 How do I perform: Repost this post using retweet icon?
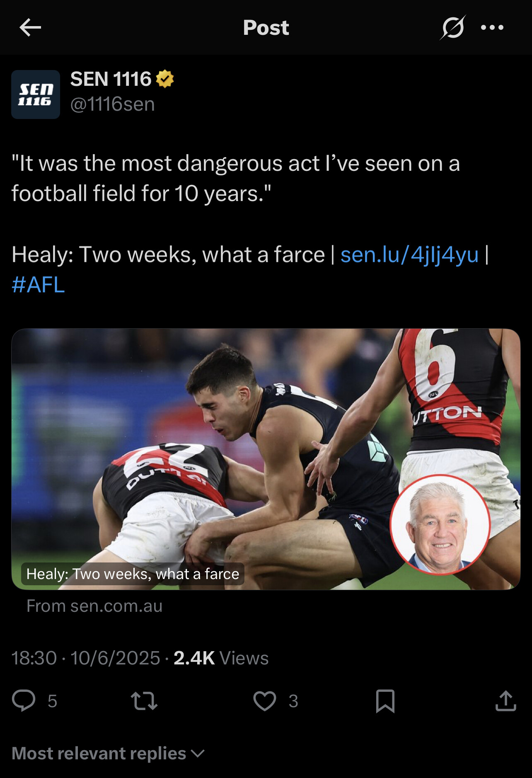click(x=144, y=701)
